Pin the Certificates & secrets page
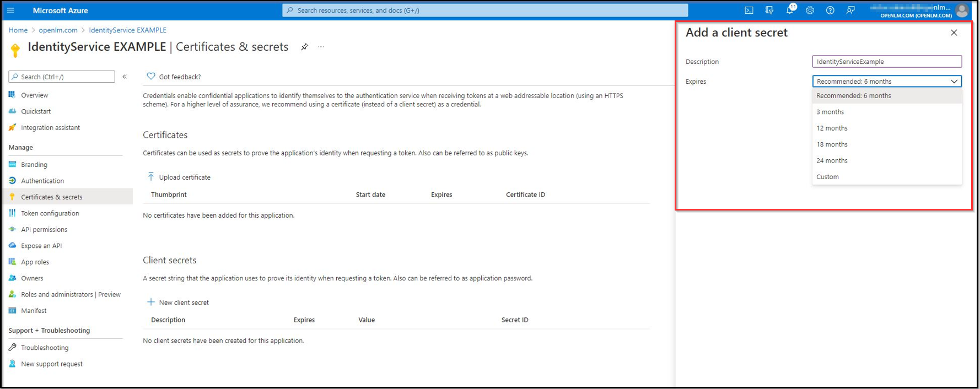 tap(304, 47)
